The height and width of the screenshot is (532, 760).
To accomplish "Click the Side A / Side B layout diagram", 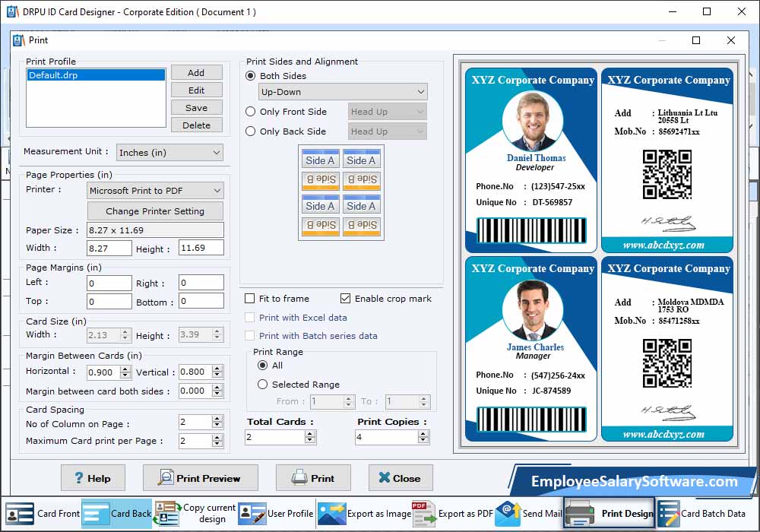I will (x=341, y=192).
